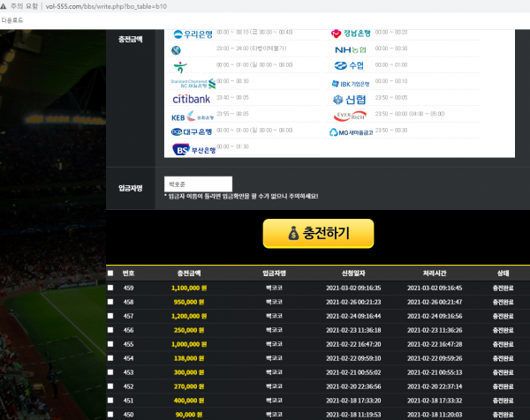The width and height of the screenshot is (530, 420).
Task: Check the box for row 450
Action: coord(110,414)
